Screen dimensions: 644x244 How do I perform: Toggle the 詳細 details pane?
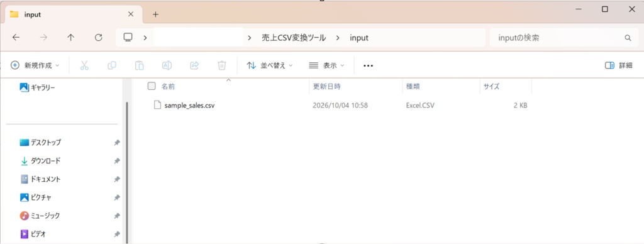coord(619,65)
